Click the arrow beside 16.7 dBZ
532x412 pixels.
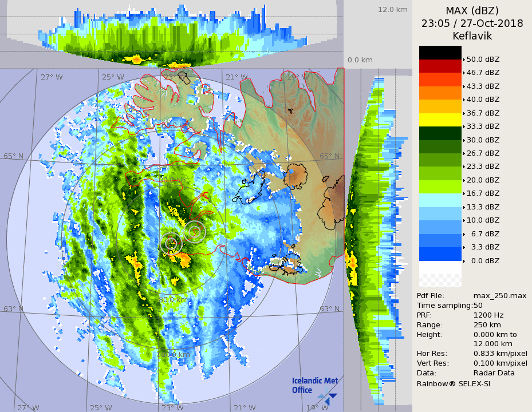464,193
